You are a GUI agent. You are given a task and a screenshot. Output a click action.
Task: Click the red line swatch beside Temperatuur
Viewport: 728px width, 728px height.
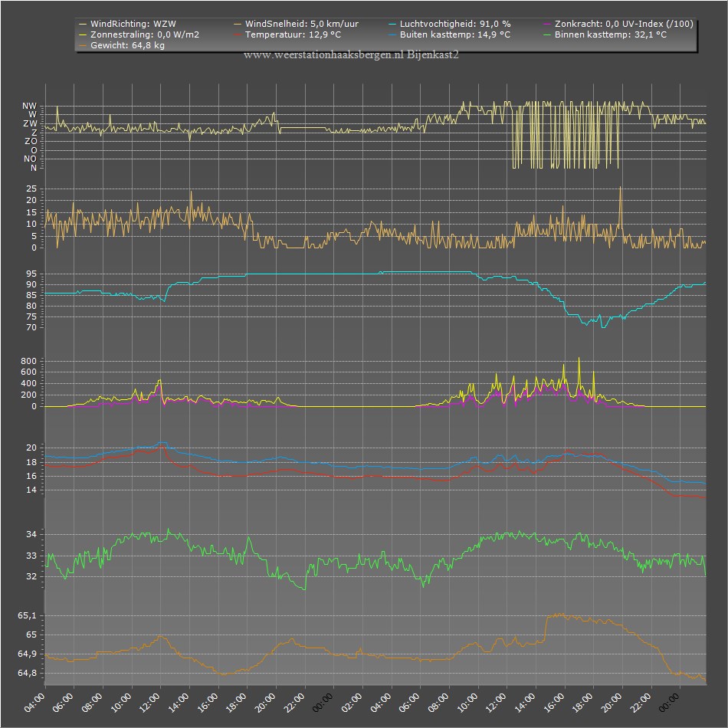(x=238, y=34)
